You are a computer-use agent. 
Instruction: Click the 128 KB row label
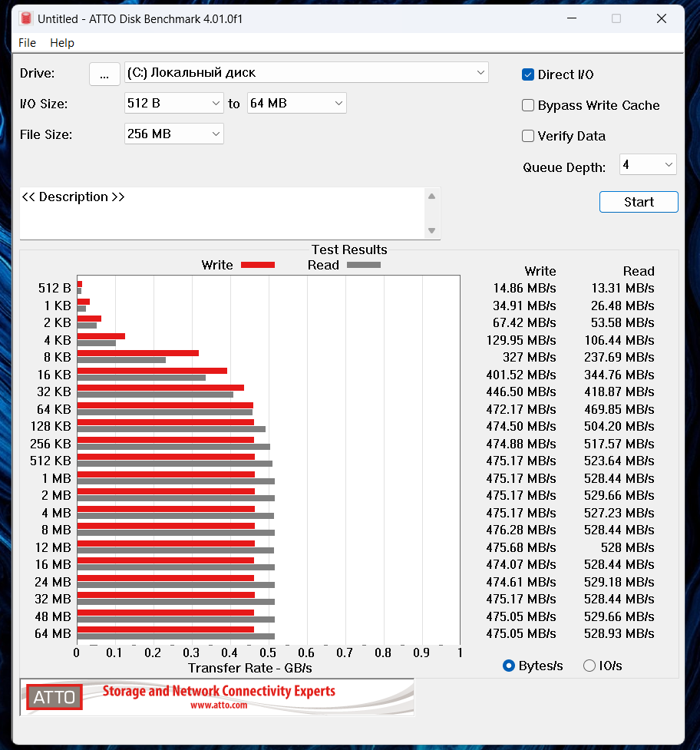tap(51, 426)
